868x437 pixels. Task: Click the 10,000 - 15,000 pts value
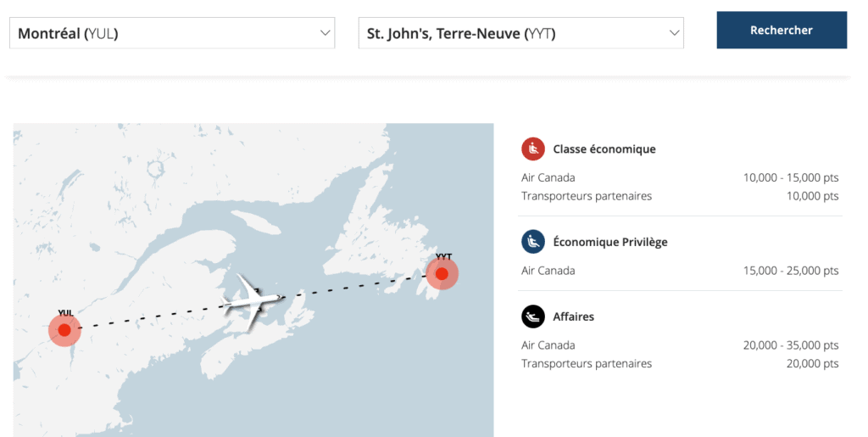pos(790,178)
